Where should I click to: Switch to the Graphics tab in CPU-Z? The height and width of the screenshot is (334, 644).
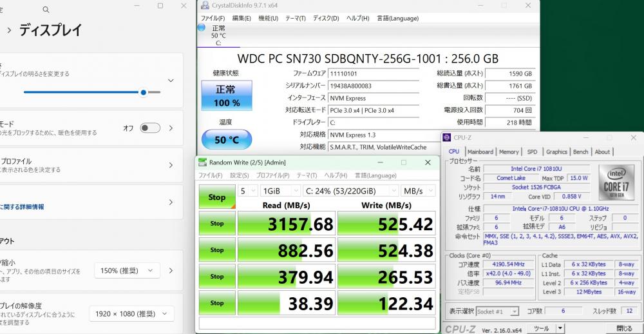(x=556, y=152)
